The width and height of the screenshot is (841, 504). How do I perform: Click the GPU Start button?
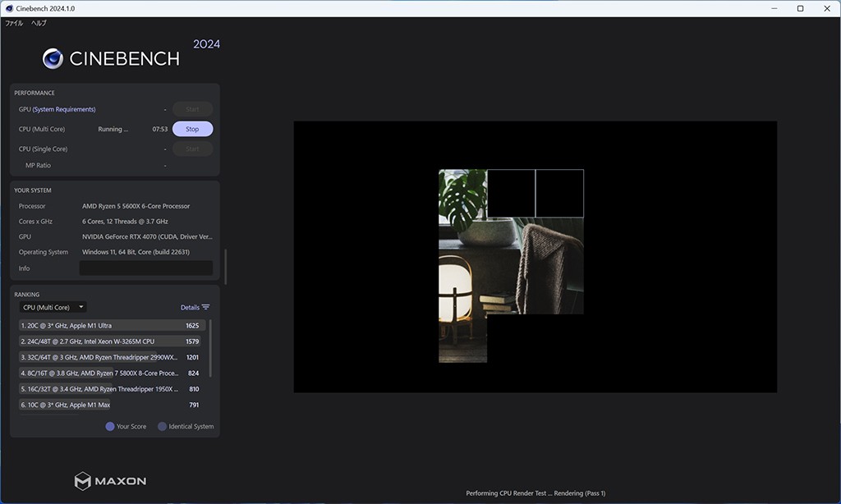pyautogui.click(x=192, y=109)
